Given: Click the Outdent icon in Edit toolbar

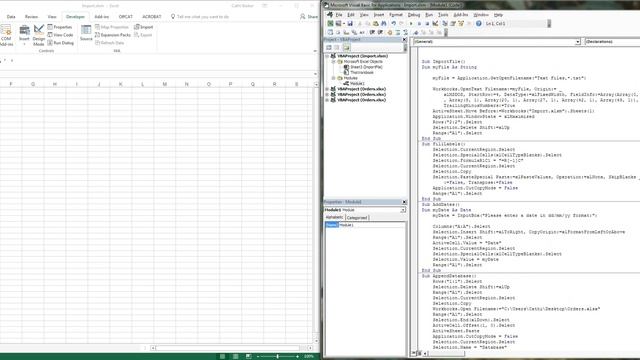Looking at the screenshot, I should click(x=380, y=32).
